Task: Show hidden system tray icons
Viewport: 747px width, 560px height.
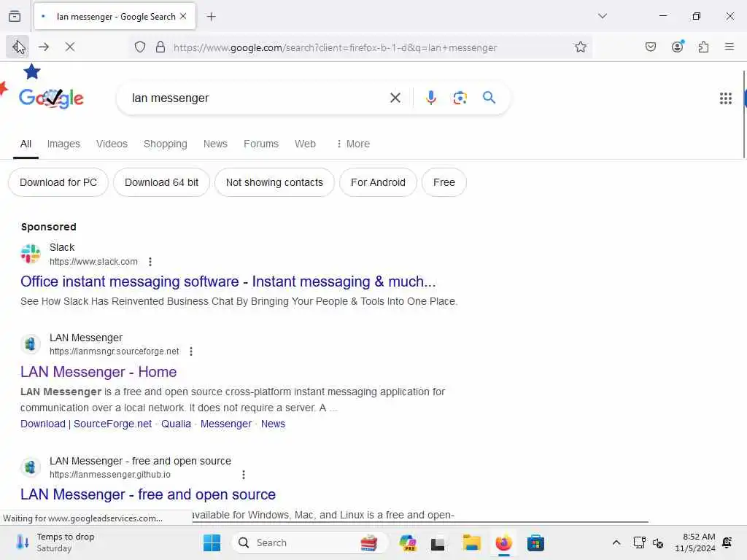Action: (x=616, y=542)
